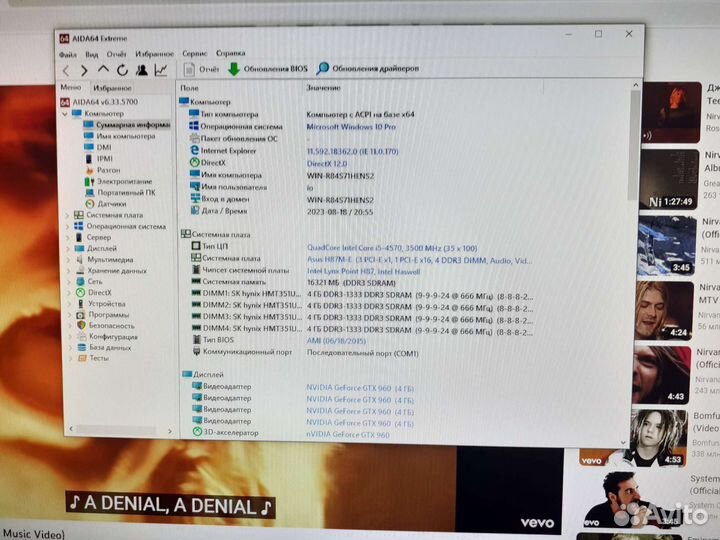The image size is (720, 540).
Task: Go back with the left arrow toolbar icon
Action: (x=66, y=71)
